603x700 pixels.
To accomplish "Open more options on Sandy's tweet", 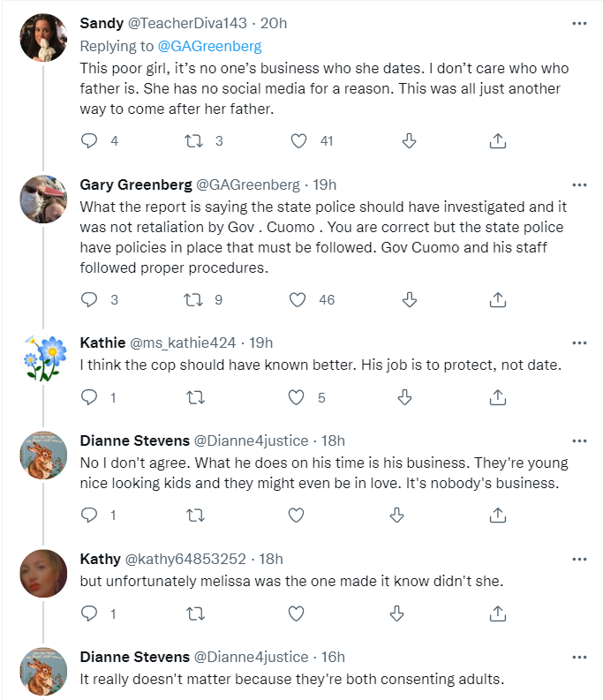I will 579,22.
